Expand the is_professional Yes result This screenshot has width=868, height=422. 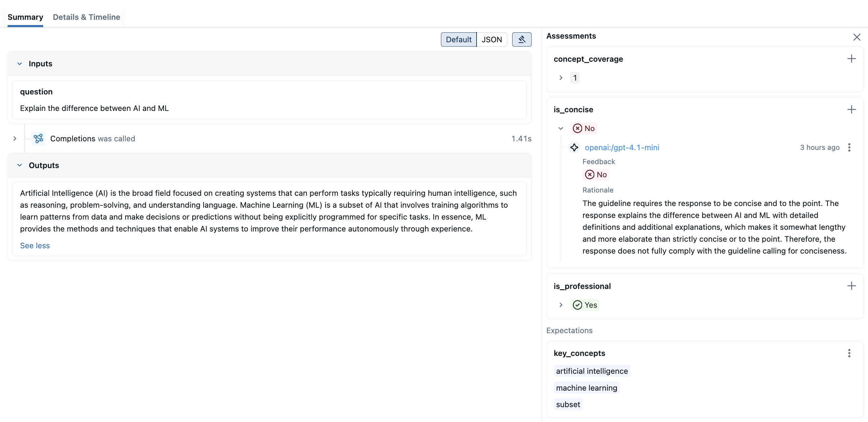pyautogui.click(x=561, y=304)
